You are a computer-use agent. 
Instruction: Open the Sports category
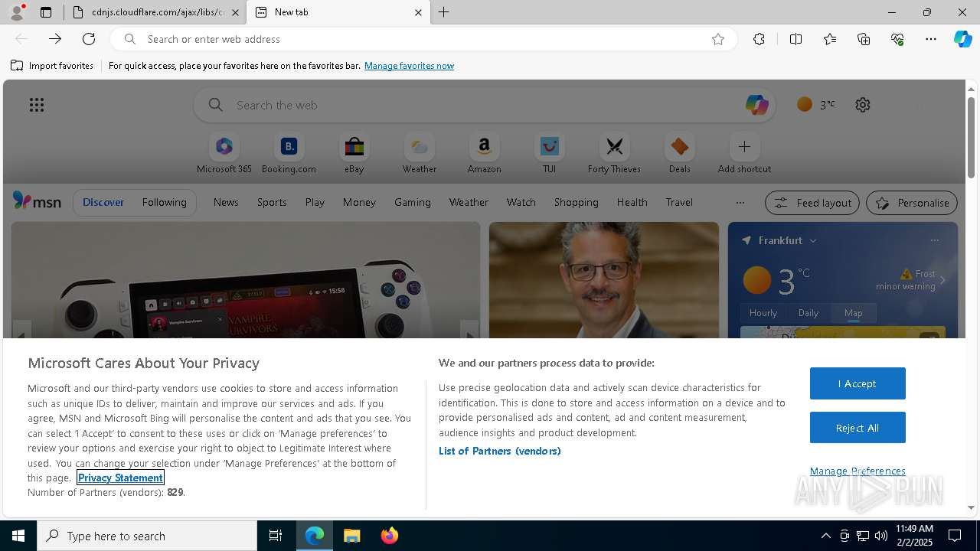point(272,202)
